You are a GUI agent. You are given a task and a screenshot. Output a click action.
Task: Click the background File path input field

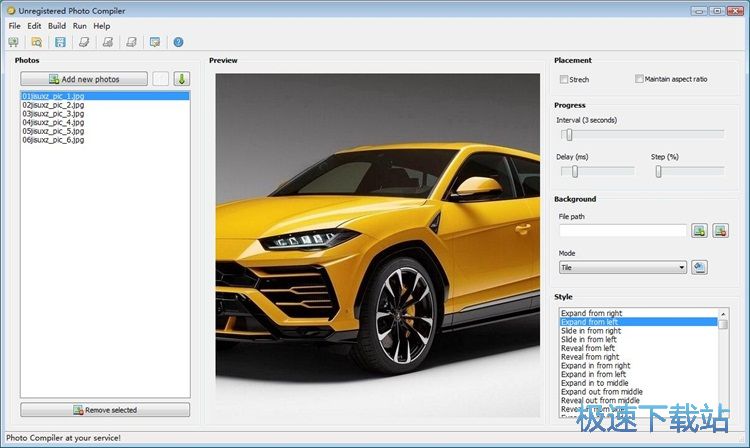[623, 231]
